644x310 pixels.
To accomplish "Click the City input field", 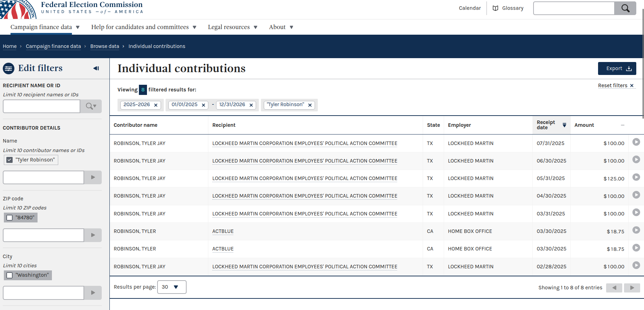I will click(x=43, y=292).
